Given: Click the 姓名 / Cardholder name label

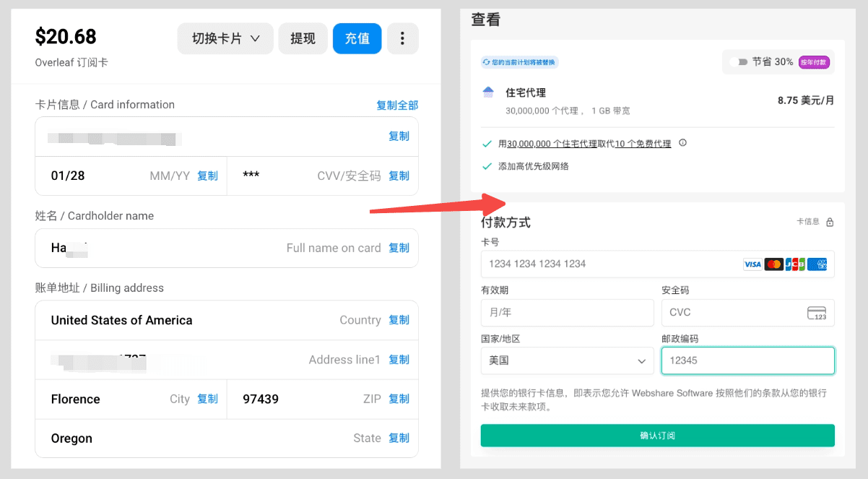Looking at the screenshot, I should pyautogui.click(x=95, y=216).
